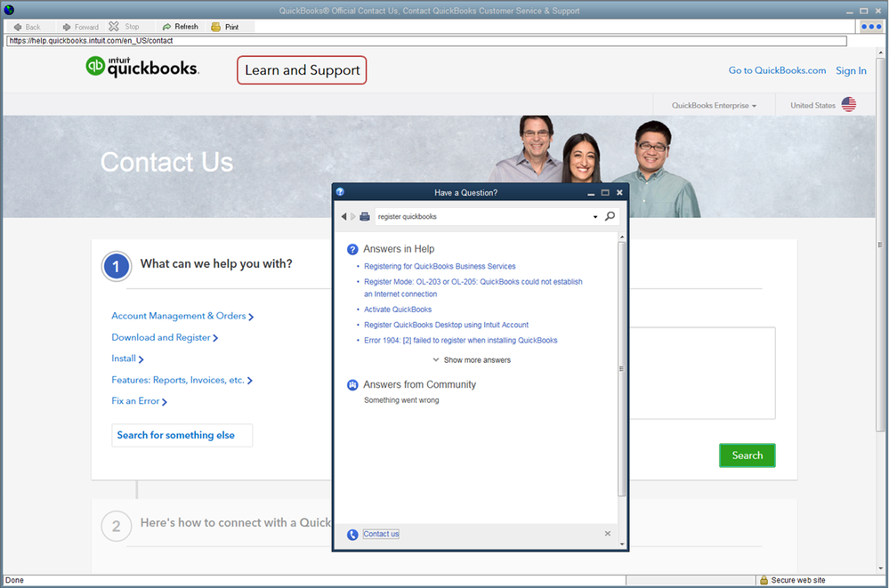This screenshot has width=889, height=588.
Task: Click the Sign In link
Action: [x=851, y=70]
